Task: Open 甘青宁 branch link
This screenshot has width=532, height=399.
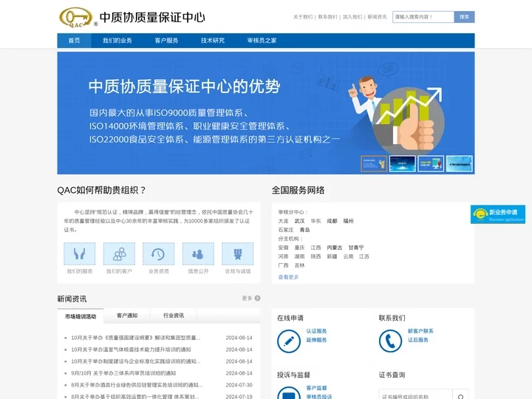Action: 356,248
